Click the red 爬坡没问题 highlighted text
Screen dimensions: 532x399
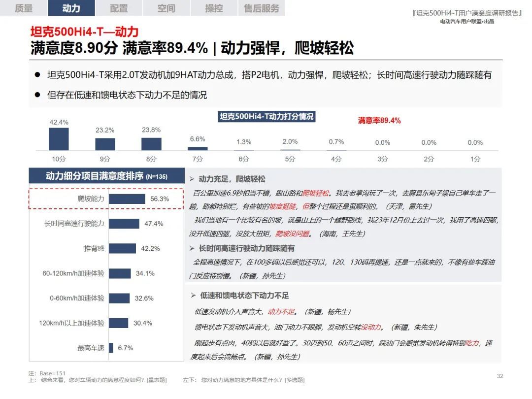click(x=293, y=233)
